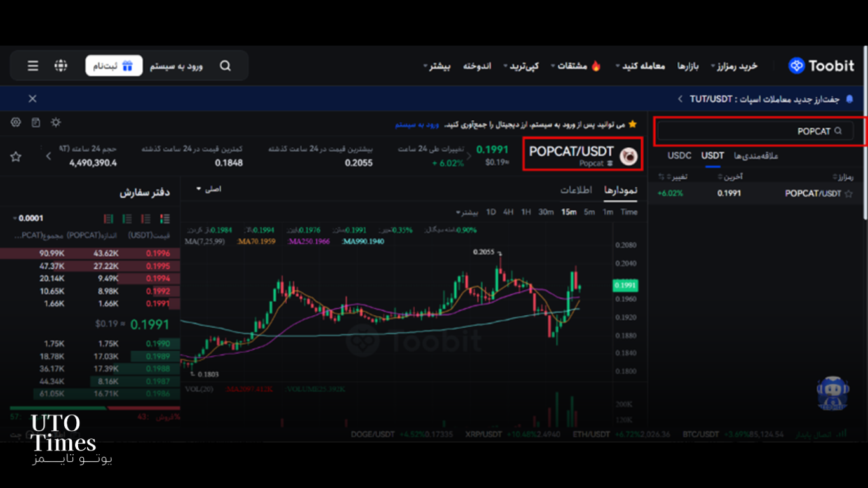The height and width of the screenshot is (488, 868).
Task: Open the hamburger menu in the header
Action: click(x=33, y=66)
